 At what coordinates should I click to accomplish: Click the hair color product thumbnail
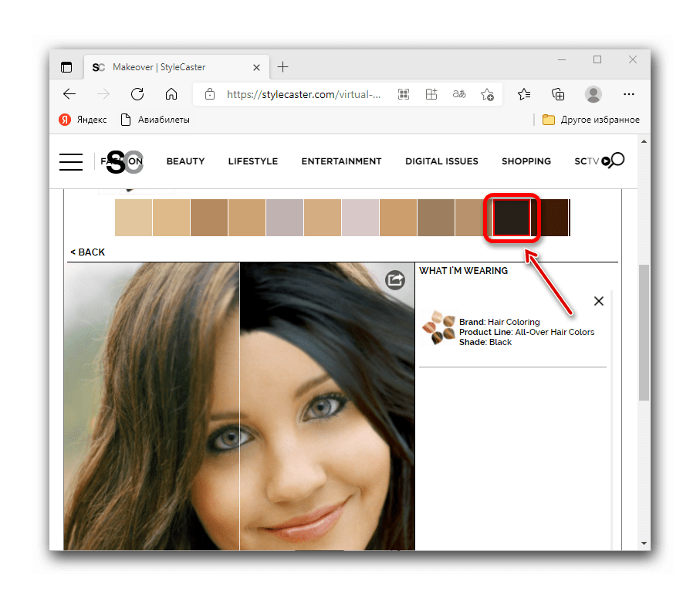[439, 328]
